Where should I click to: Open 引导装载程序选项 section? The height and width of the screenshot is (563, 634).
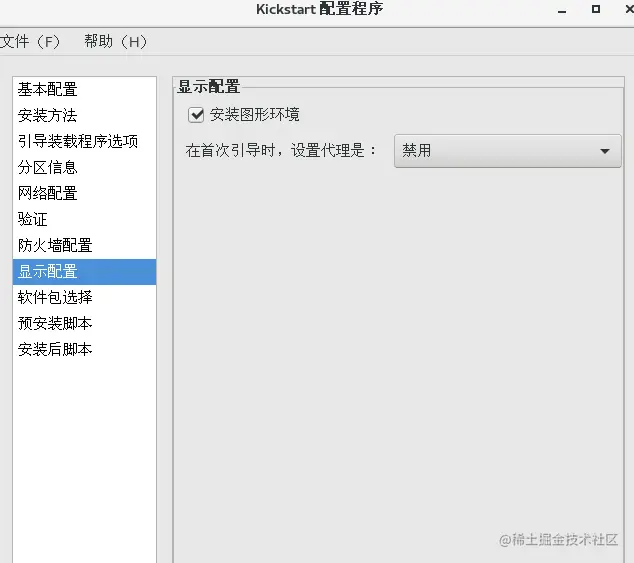click(x=85, y=141)
